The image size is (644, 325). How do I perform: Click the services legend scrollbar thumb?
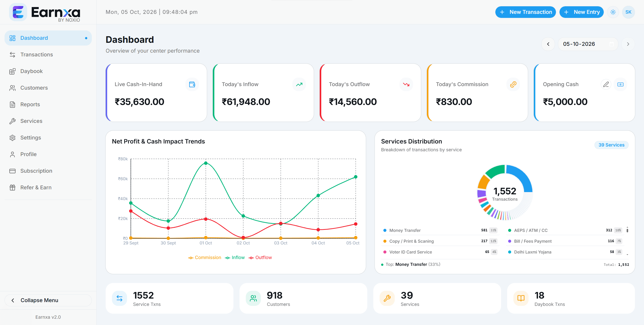coord(627,230)
